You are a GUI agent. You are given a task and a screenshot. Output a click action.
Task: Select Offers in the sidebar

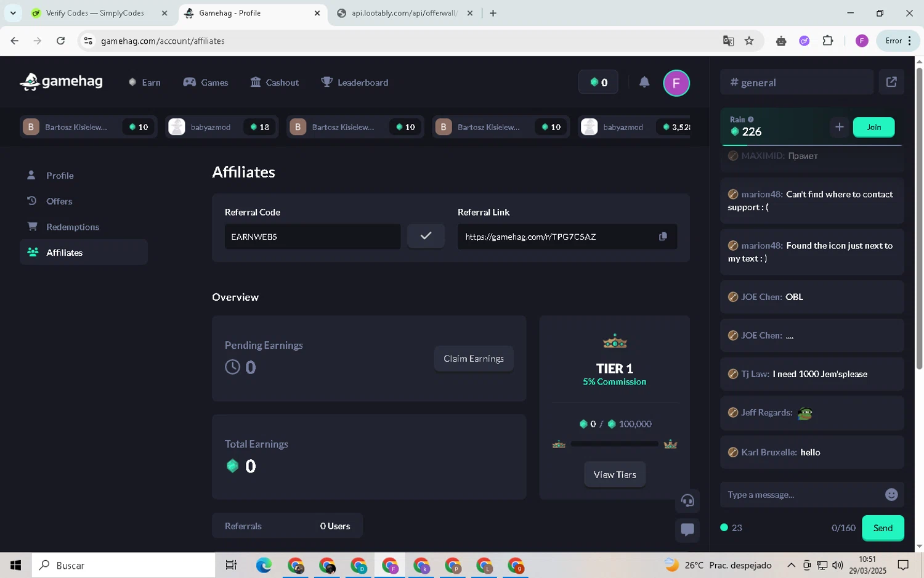point(84,201)
